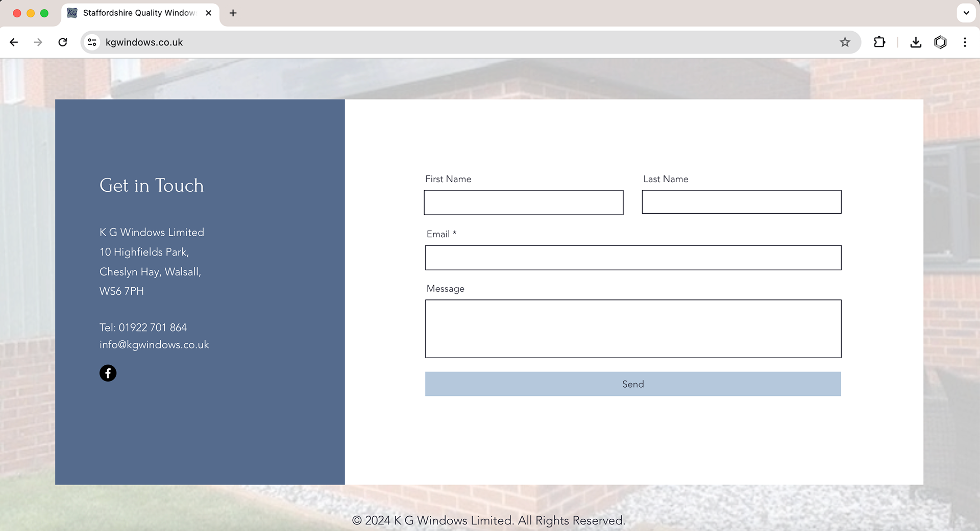
Task: Click into the First Name field
Action: [x=524, y=203]
